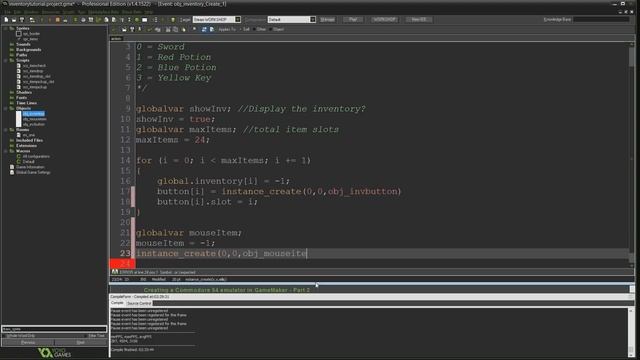Cut selected code in editor toolbar

[168, 29]
